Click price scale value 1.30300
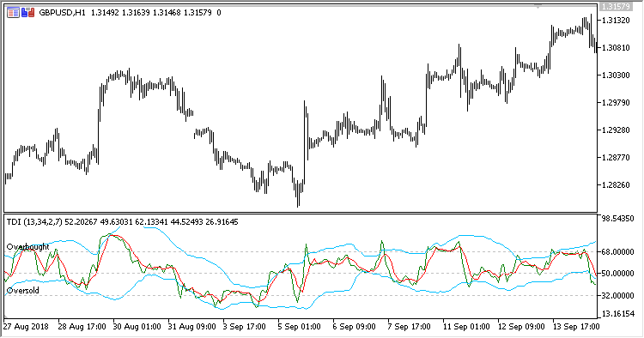The height and width of the screenshot is (338, 644). 616,75
